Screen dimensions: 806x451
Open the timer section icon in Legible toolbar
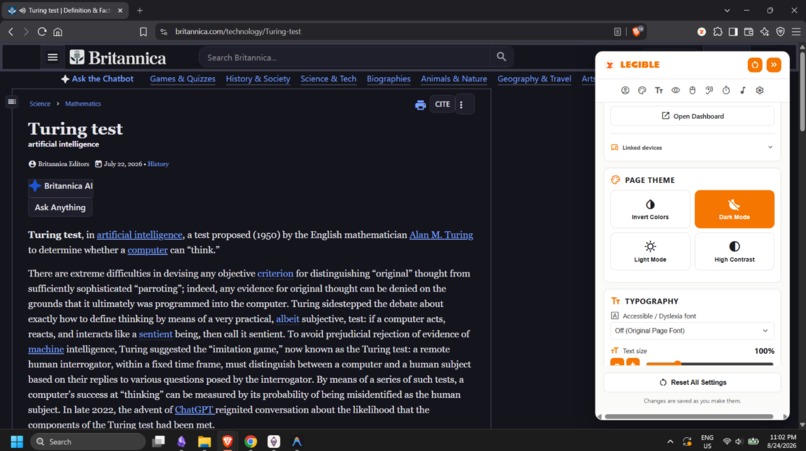(x=726, y=91)
